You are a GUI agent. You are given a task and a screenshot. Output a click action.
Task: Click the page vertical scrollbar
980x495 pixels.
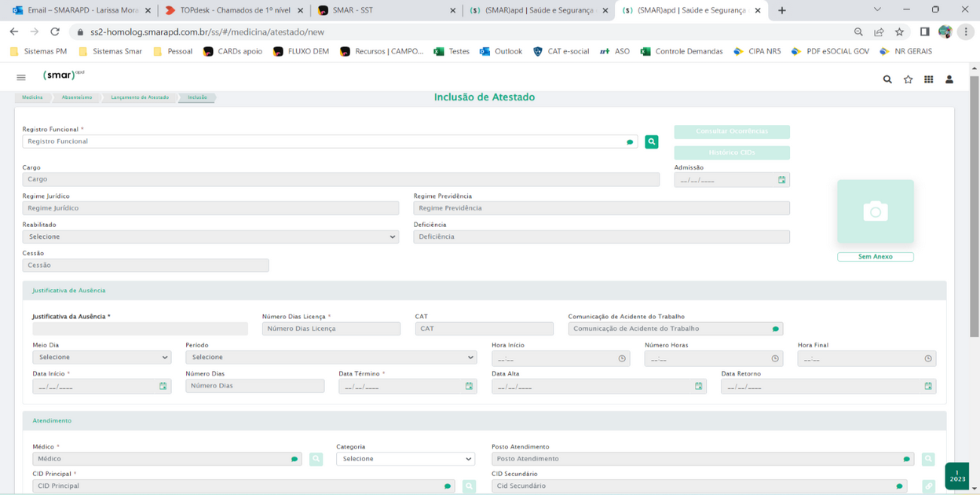coord(975,205)
